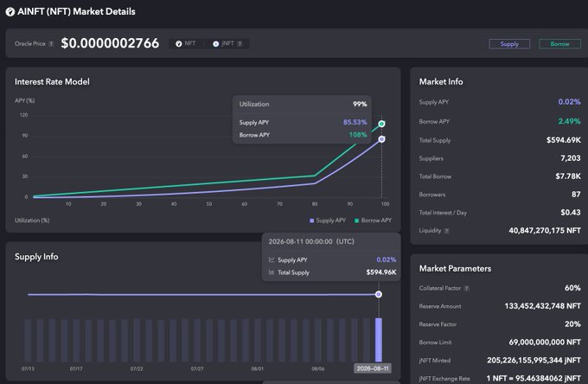588x384 pixels.
Task: Click the Liquidity help question icon
Action: 447,231
